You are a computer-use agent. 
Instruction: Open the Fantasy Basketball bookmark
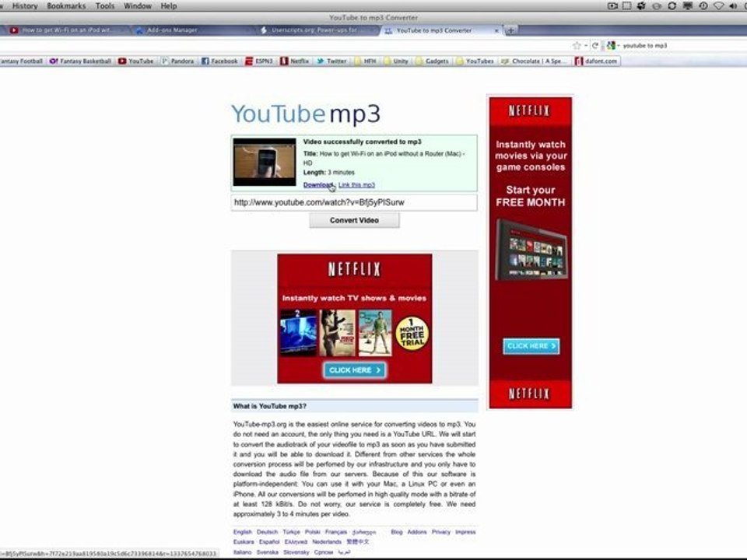point(80,61)
